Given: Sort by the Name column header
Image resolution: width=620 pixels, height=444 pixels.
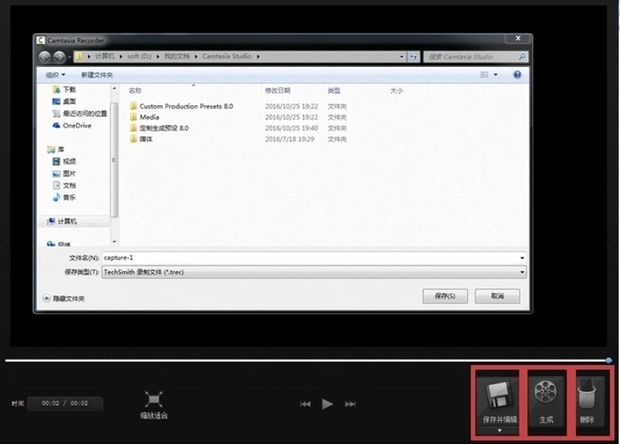Looking at the screenshot, I should pos(135,91).
